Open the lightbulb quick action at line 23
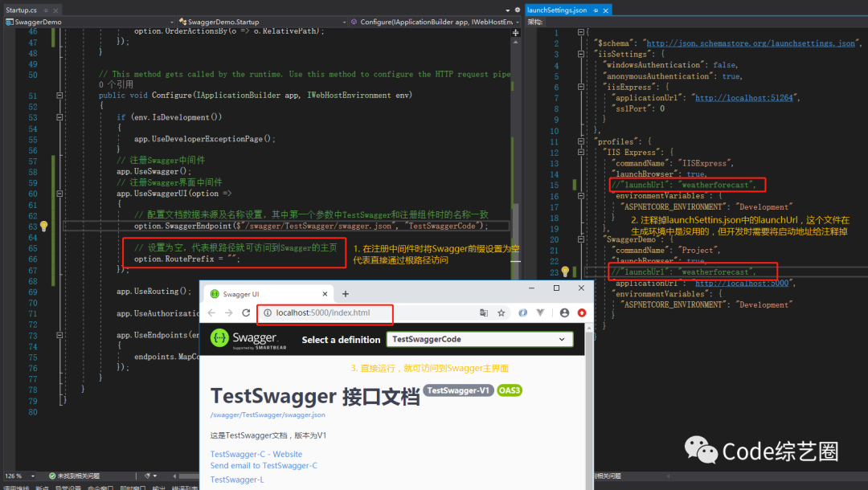Image resolution: width=868 pixels, height=490 pixels. (x=565, y=272)
